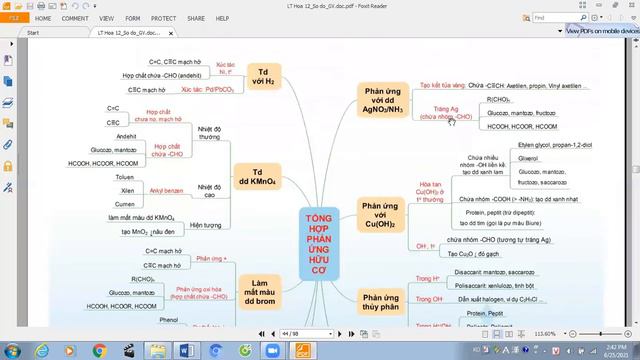Go to the next page arrow
This screenshot has width=640, height=360.
point(340,334)
